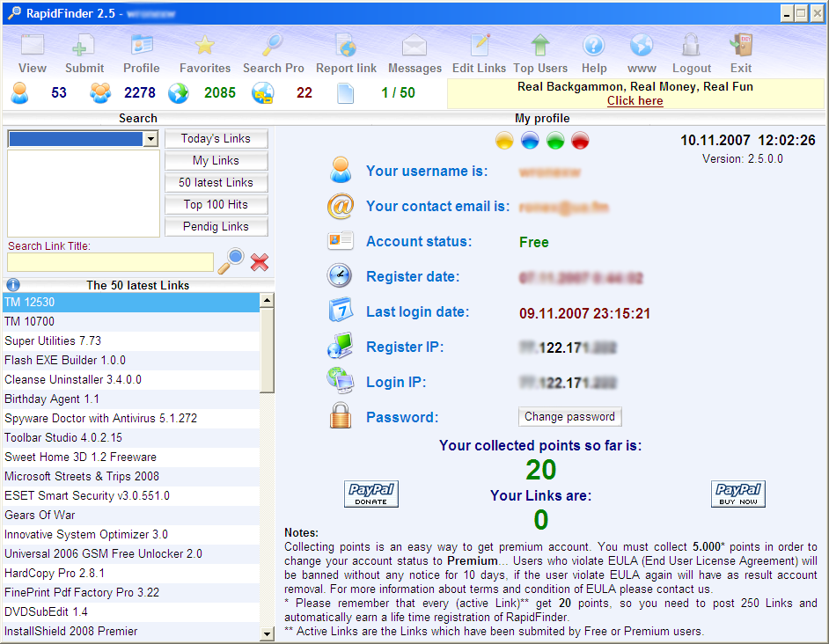The width and height of the screenshot is (829, 644).
Task: Select Birthday Agent 1.1 entry
Action: (x=131, y=399)
